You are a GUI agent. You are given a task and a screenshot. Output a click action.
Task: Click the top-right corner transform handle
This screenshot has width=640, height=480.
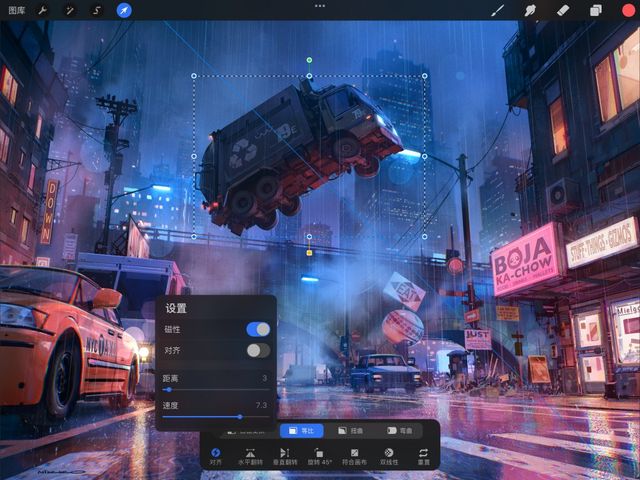coord(425,76)
